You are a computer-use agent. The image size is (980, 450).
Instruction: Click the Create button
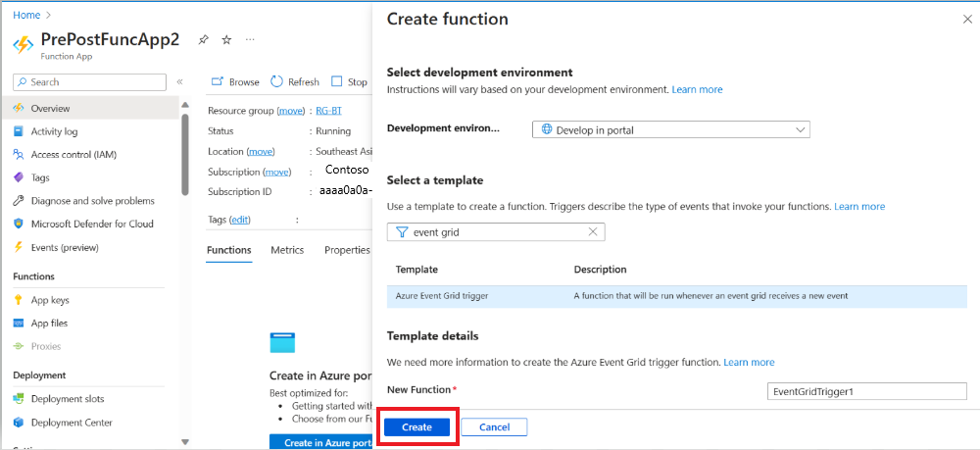416,427
